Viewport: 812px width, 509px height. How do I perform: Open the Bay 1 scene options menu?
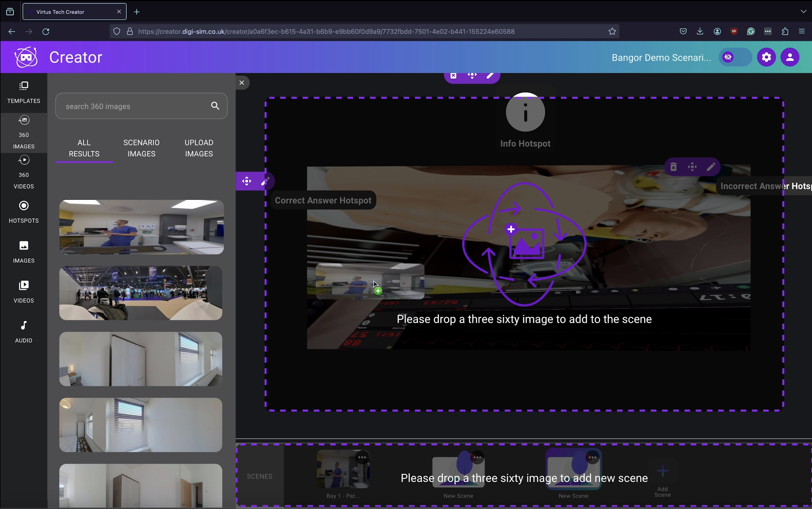[x=362, y=457]
